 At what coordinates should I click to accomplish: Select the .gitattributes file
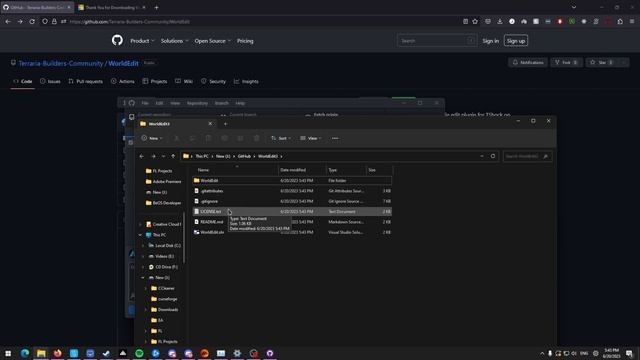[x=292, y=191]
